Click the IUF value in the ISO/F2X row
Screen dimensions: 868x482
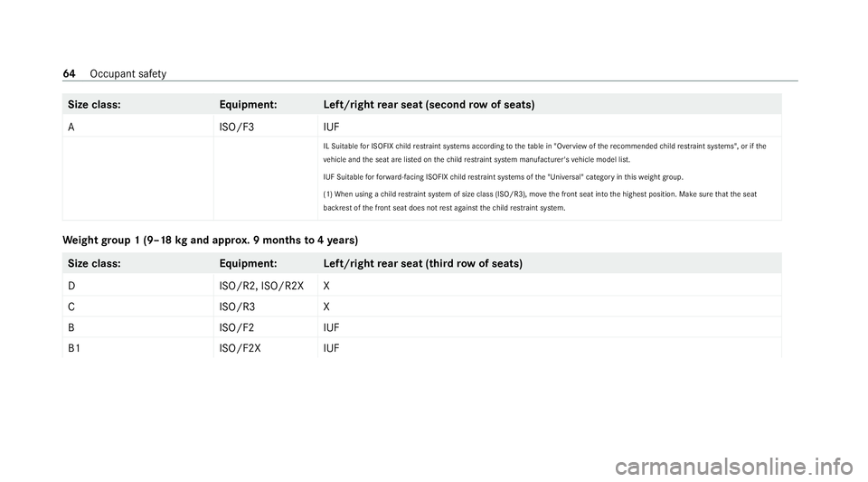[332, 346]
